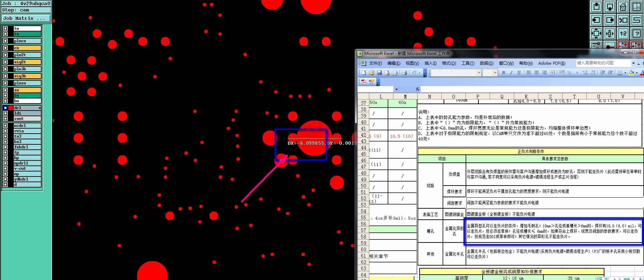Screen dimensions: 644x280
Task: Click the zoom in arrows icon
Action: point(596,33)
